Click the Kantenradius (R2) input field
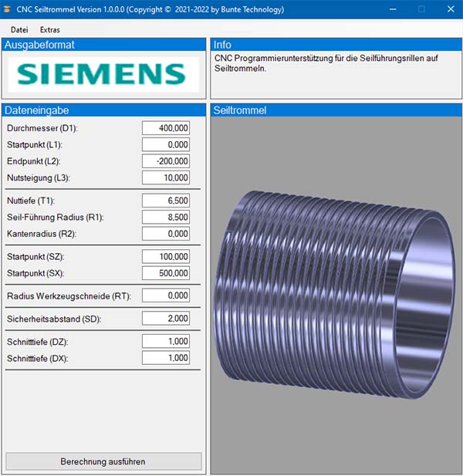 166,234
